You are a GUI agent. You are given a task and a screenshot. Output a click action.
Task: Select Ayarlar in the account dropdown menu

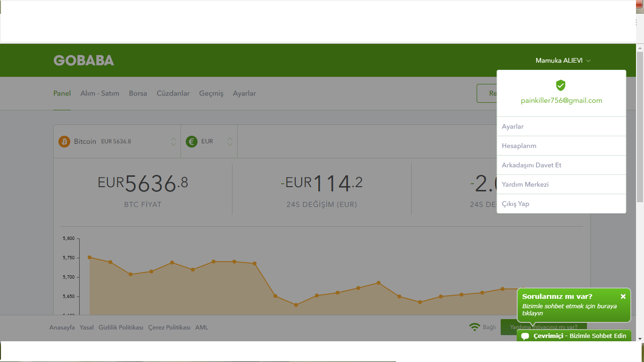(561, 126)
